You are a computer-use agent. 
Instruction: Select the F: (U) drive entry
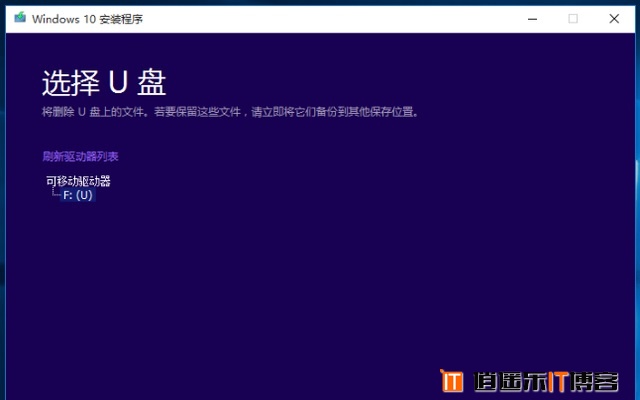(x=78, y=195)
